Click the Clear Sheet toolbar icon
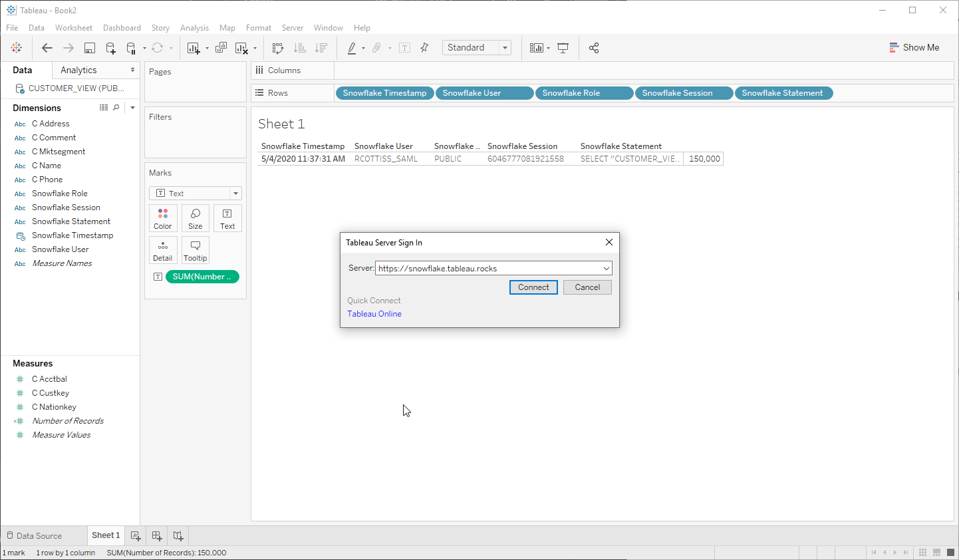Screen dimensions: 959x560 [241, 48]
